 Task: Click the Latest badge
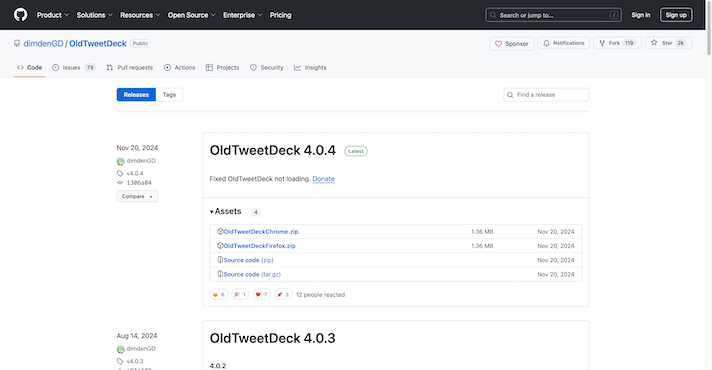pos(356,151)
